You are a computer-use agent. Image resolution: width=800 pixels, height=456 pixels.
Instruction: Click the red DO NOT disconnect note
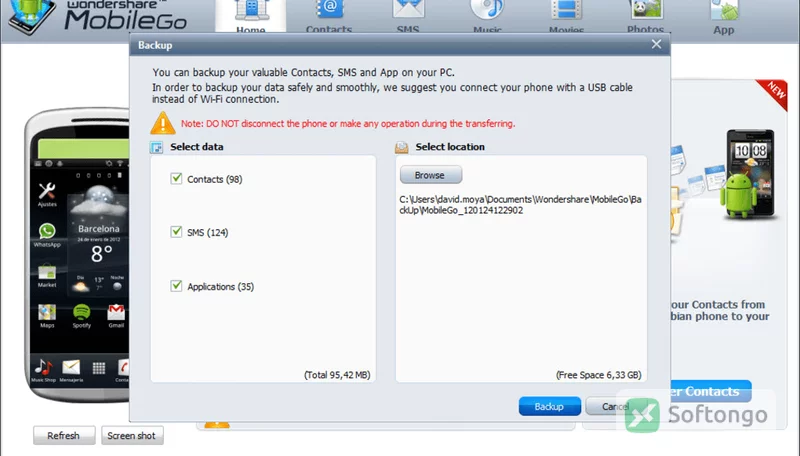click(x=348, y=123)
